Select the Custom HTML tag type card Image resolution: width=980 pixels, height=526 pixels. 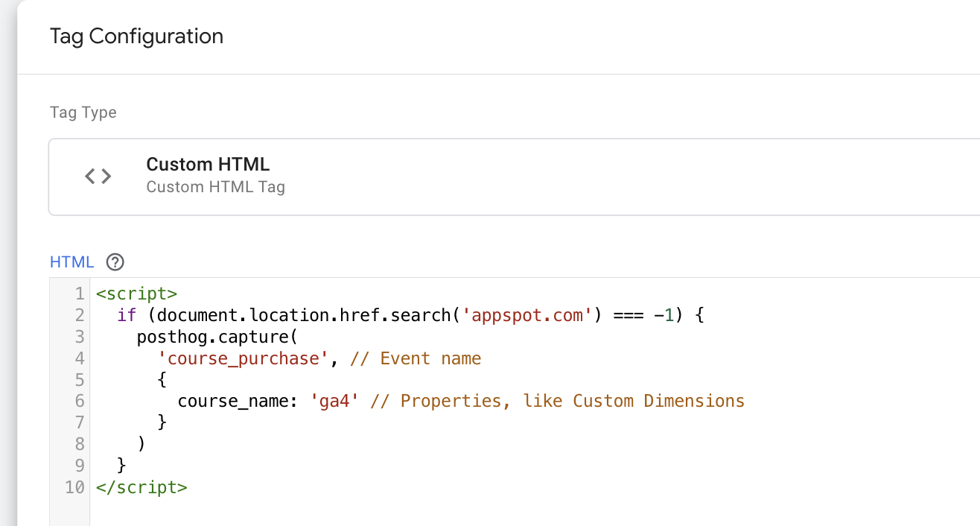pyautogui.click(x=514, y=177)
